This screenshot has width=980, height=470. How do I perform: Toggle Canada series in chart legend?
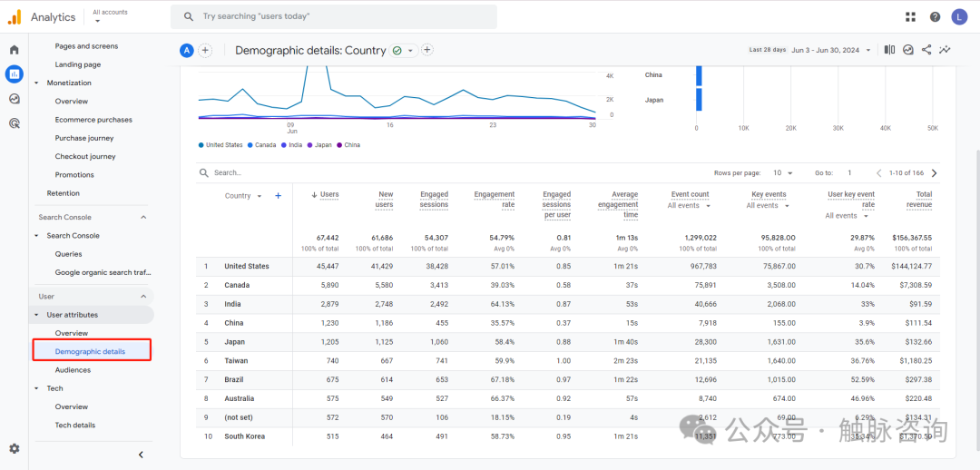262,145
